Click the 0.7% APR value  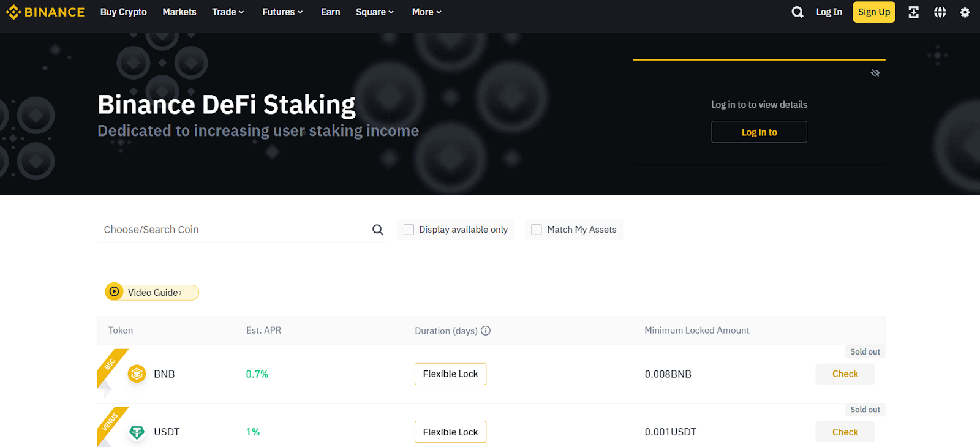click(x=257, y=374)
